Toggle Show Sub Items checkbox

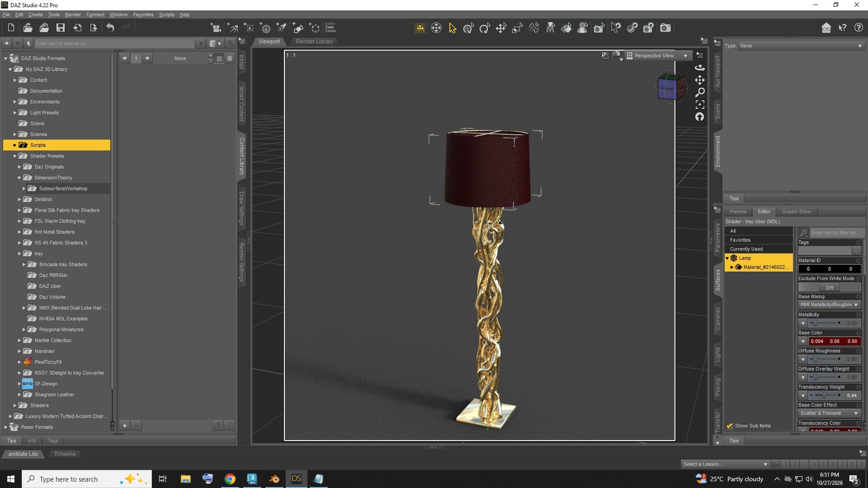tap(729, 426)
